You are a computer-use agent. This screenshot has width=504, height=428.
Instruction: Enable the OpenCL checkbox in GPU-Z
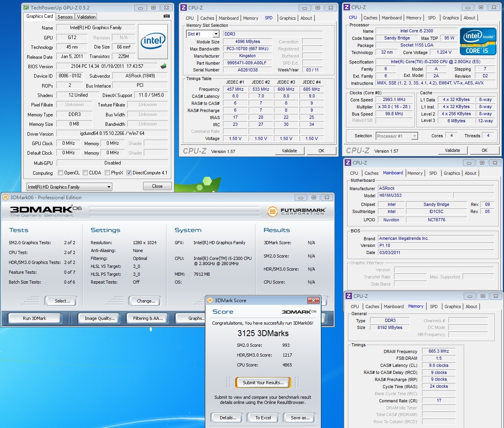(60, 173)
